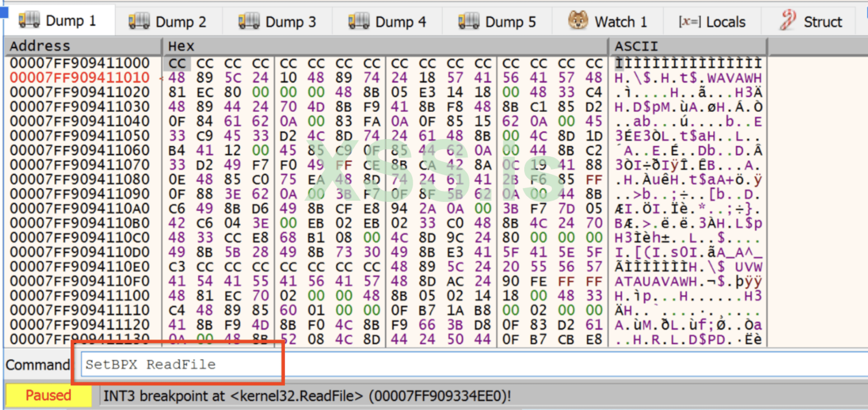Viewport: 868px width, 410px height.
Task: Select the red address 00007FF909411010
Action: tap(79, 78)
